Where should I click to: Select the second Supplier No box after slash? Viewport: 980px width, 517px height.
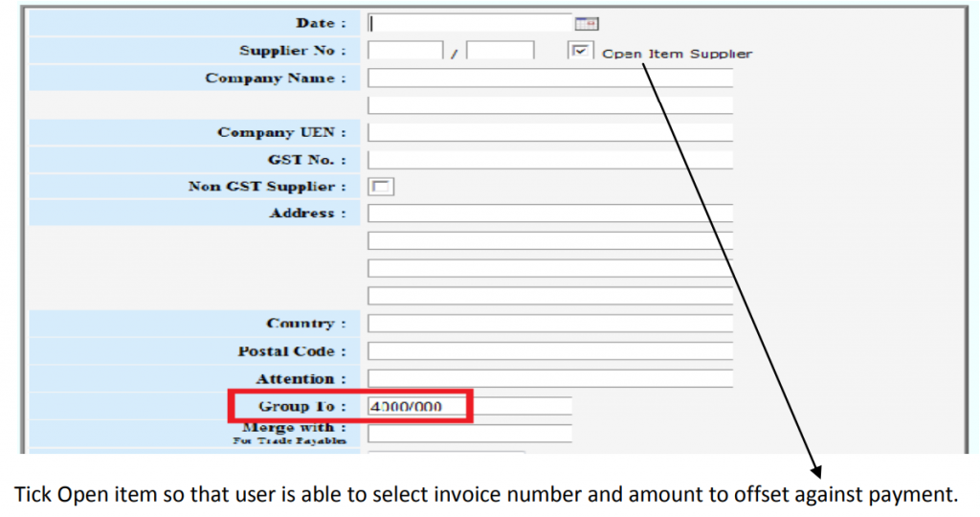500,51
